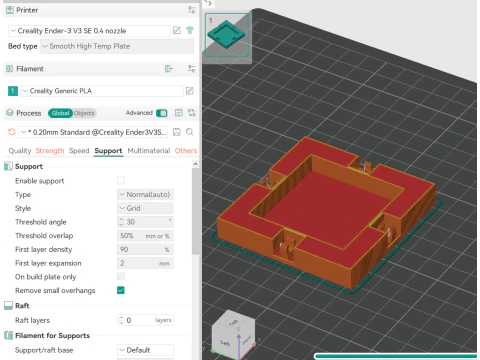Click the Raft layers label

[32, 320]
